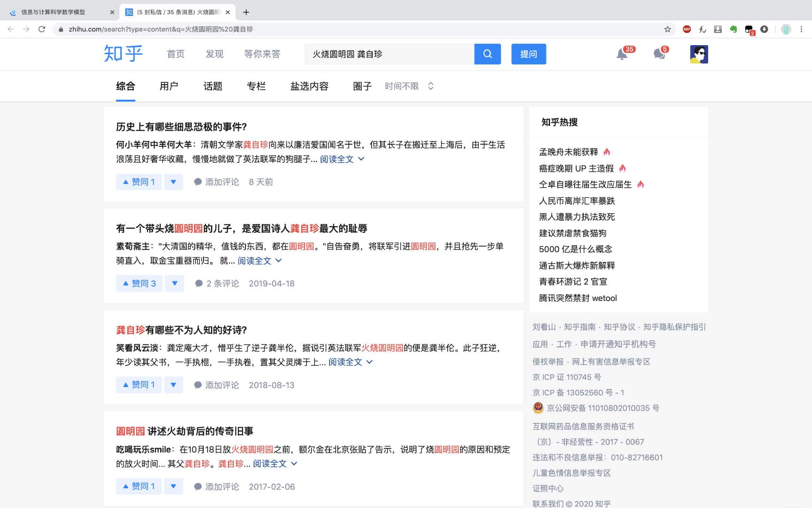
Task: Upvote 赞同 1 on 龚自珍有哪些不为人知的好诗 answer
Action: coord(139,385)
